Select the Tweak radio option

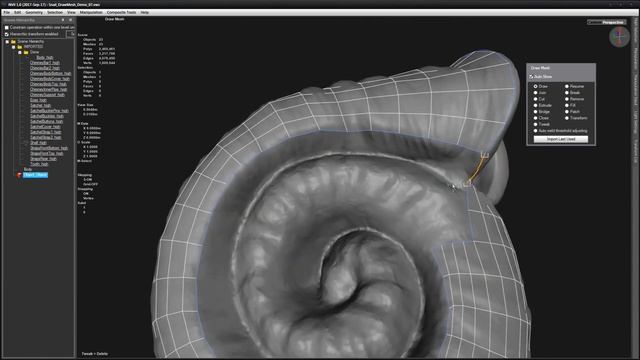(x=536, y=124)
